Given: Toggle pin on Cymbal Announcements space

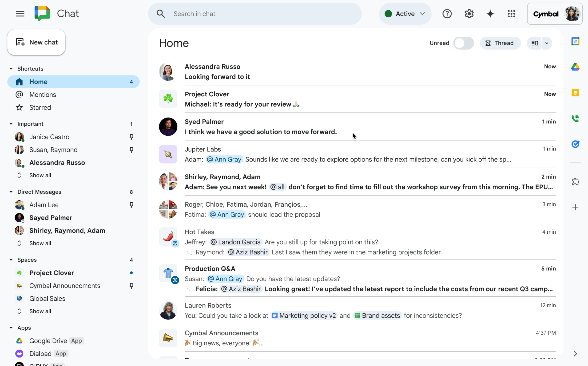Looking at the screenshot, I should pos(131,286).
